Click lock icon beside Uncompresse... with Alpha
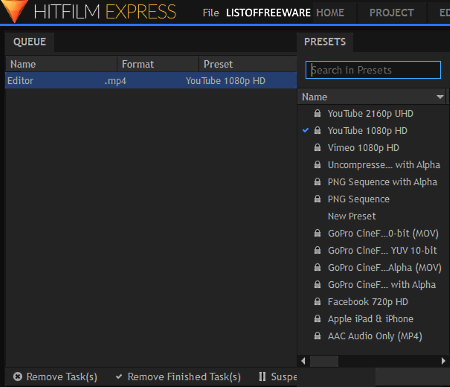Viewport: 450px width, 387px height. coord(317,165)
